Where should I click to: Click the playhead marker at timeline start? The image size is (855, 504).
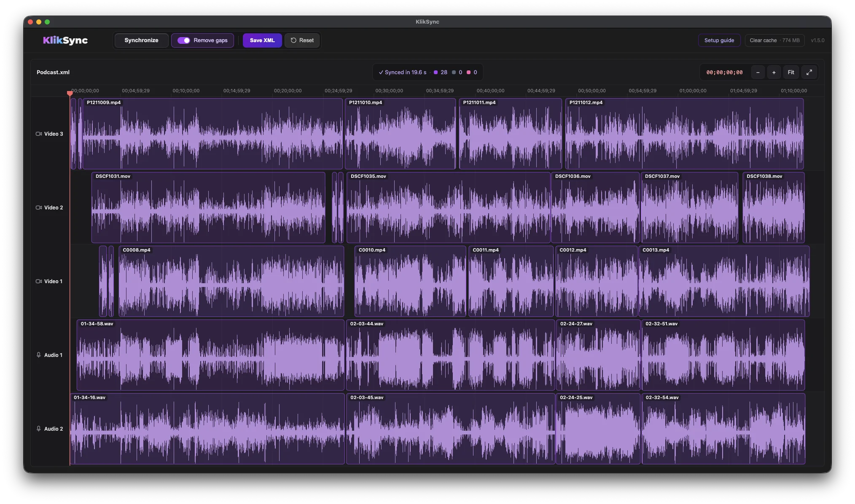coord(70,93)
